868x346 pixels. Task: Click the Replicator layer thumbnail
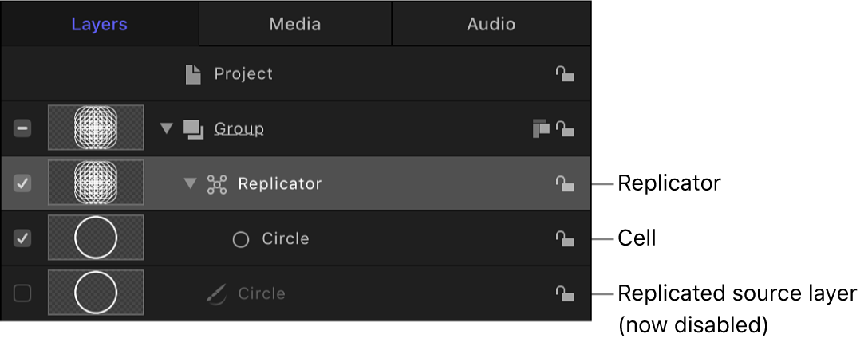point(96,183)
